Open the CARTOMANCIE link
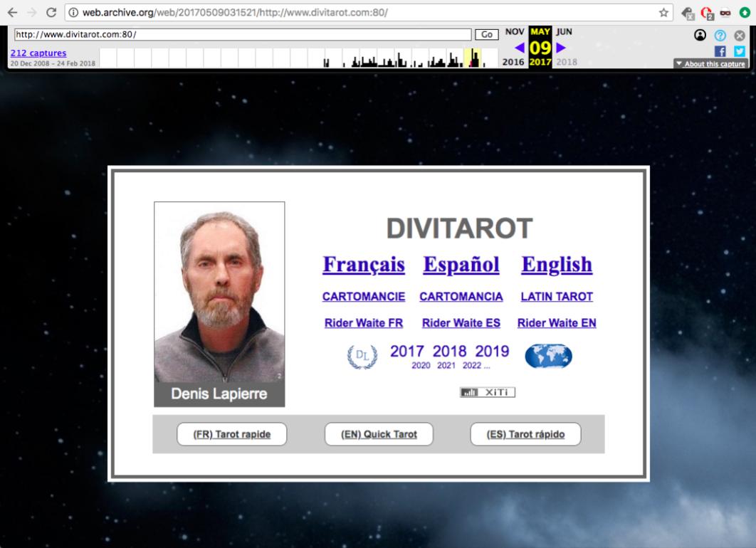 364,297
